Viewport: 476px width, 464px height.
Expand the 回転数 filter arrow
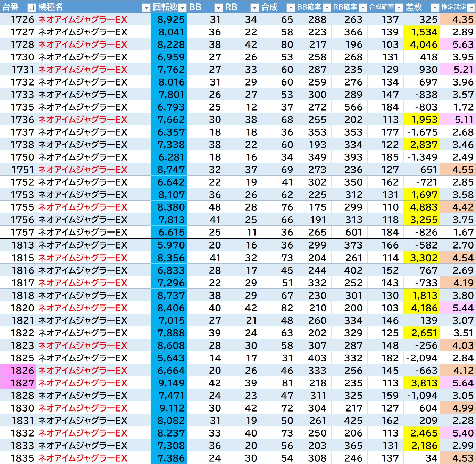pos(182,8)
